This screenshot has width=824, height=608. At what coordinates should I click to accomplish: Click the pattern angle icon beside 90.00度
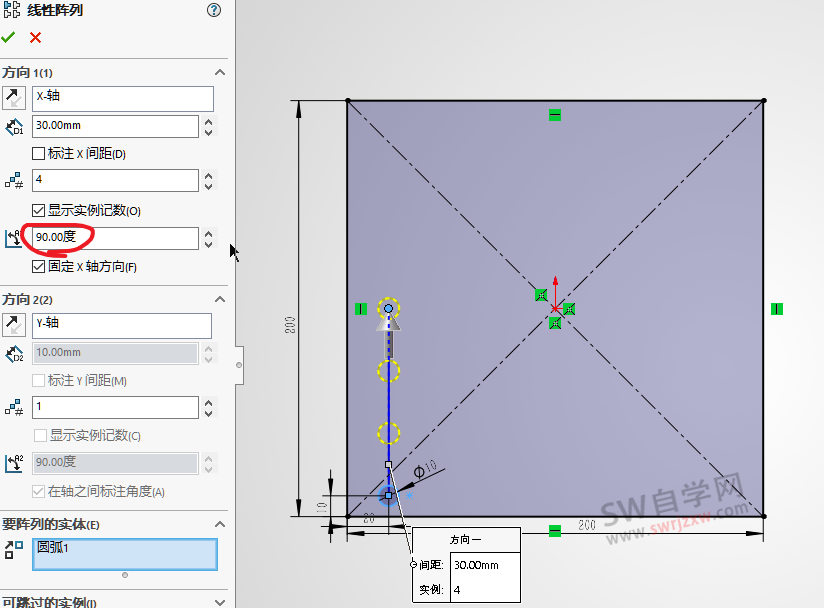click(x=14, y=238)
